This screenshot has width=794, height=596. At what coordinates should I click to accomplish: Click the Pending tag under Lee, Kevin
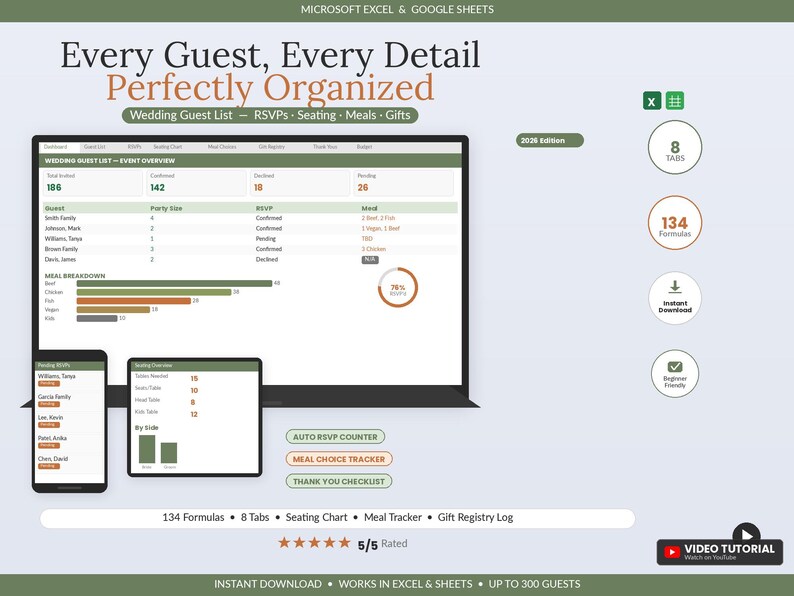point(49,425)
